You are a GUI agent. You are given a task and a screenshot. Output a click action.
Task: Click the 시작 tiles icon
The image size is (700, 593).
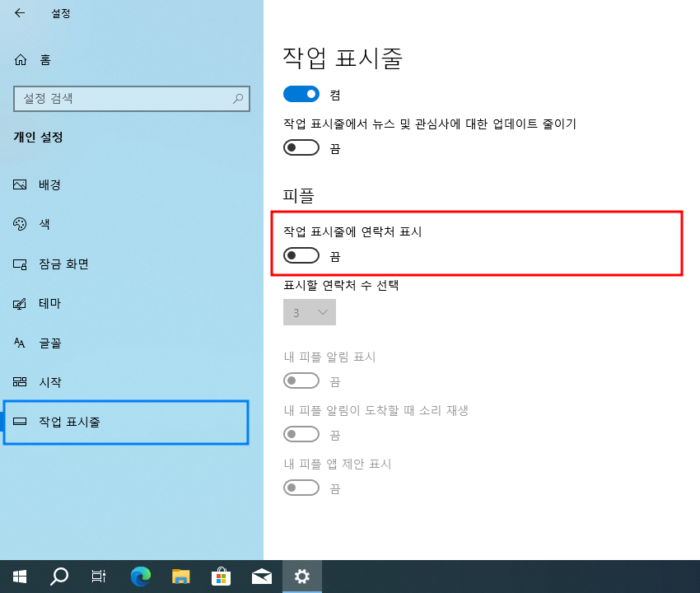[20, 382]
